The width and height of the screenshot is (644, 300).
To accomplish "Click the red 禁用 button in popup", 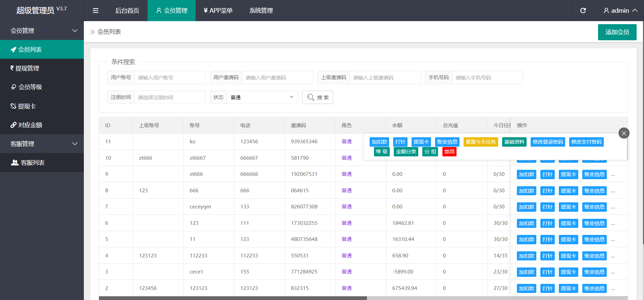I will tap(449, 152).
